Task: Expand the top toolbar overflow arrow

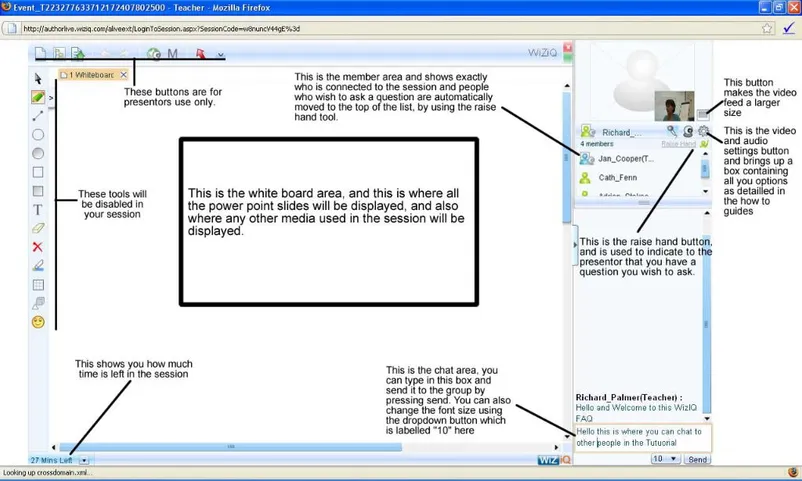Action: tap(220, 55)
